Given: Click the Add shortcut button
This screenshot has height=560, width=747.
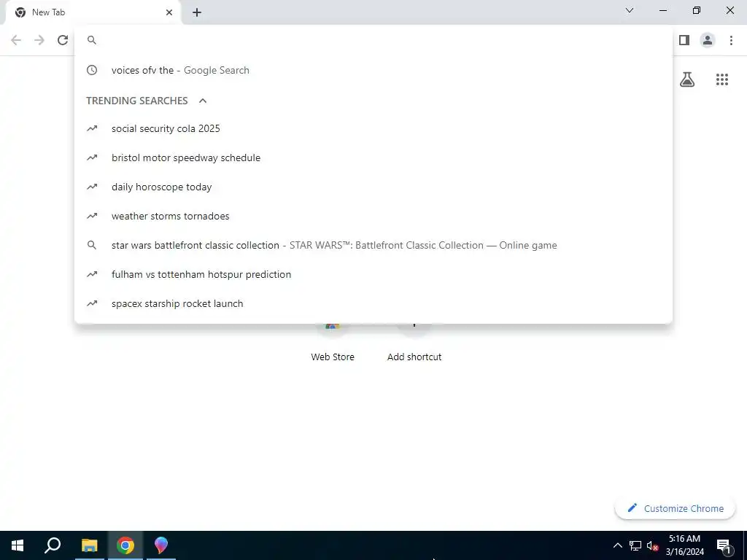Looking at the screenshot, I should [x=414, y=344].
